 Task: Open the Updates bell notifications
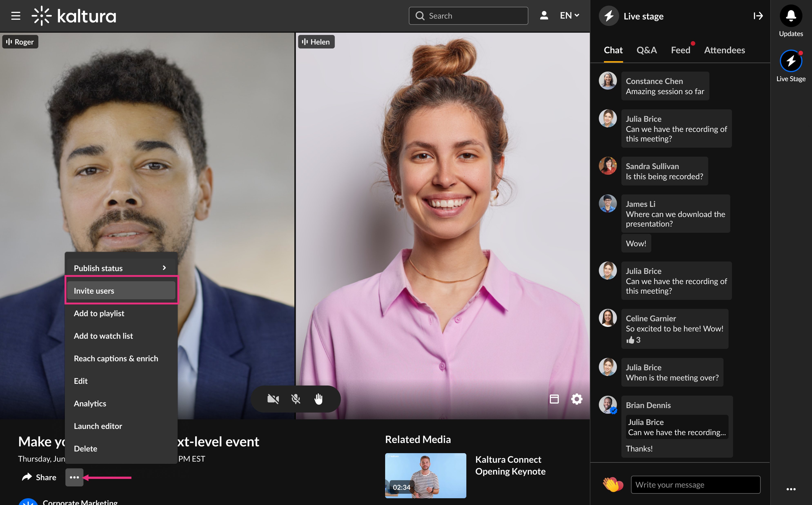pos(791,16)
